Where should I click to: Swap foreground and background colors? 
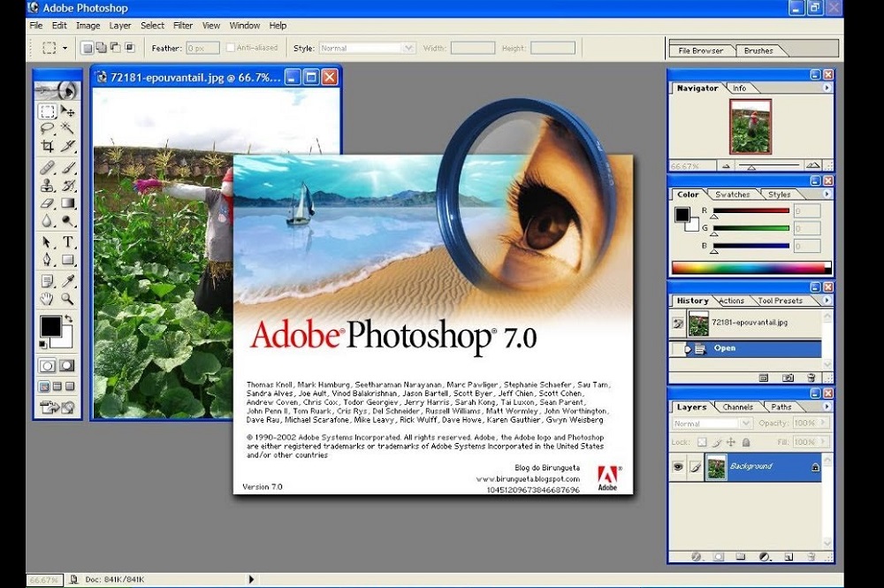click(68, 318)
